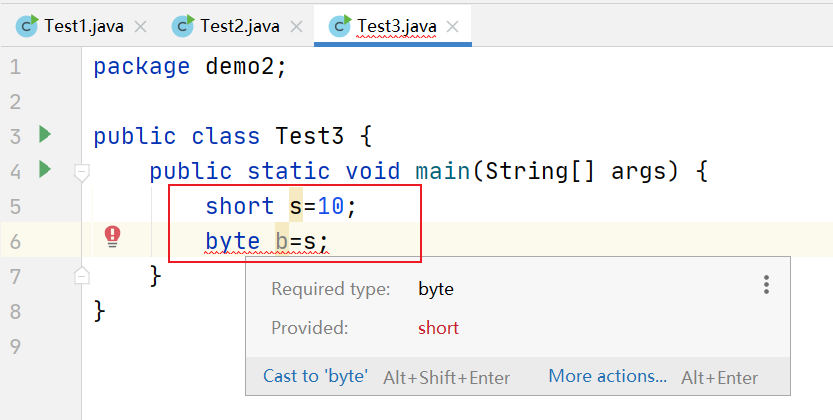Open More actions... link in tooltip
Image resolution: width=833 pixels, height=420 pixels.
[x=607, y=376]
